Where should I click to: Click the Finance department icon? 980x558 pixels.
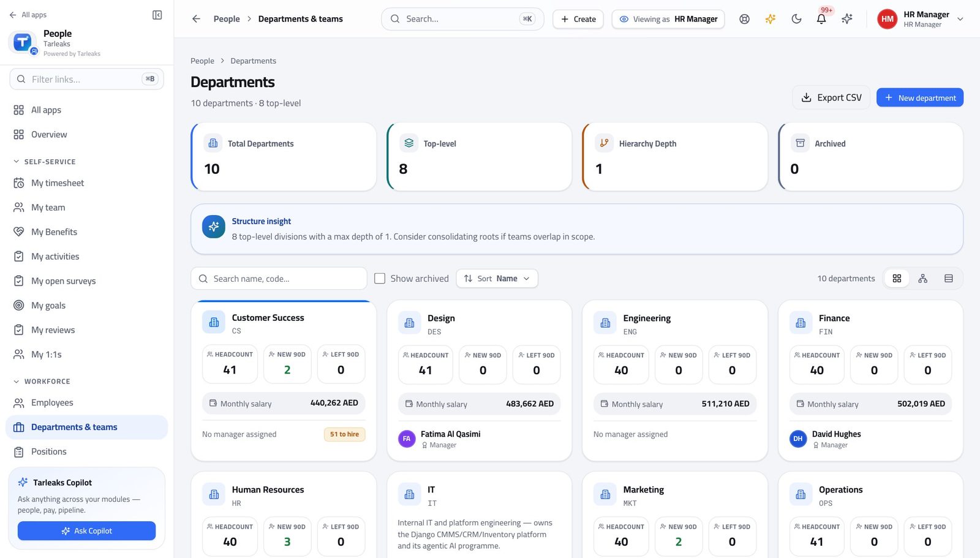click(x=801, y=323)
